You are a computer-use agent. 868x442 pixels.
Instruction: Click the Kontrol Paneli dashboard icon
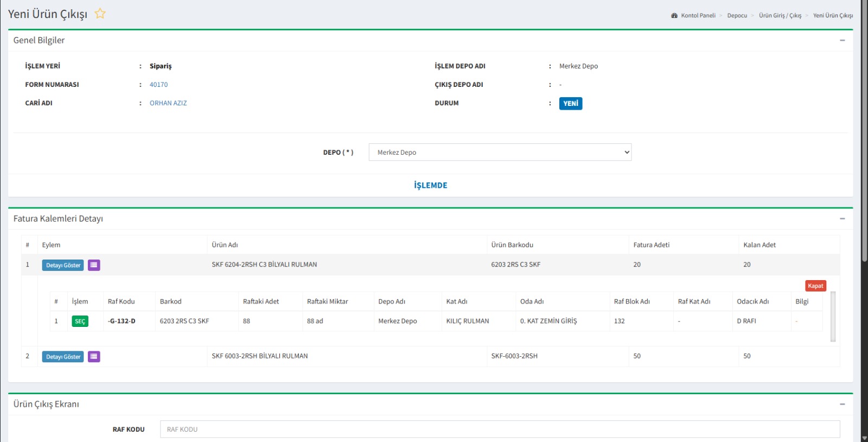pos(674,16)
